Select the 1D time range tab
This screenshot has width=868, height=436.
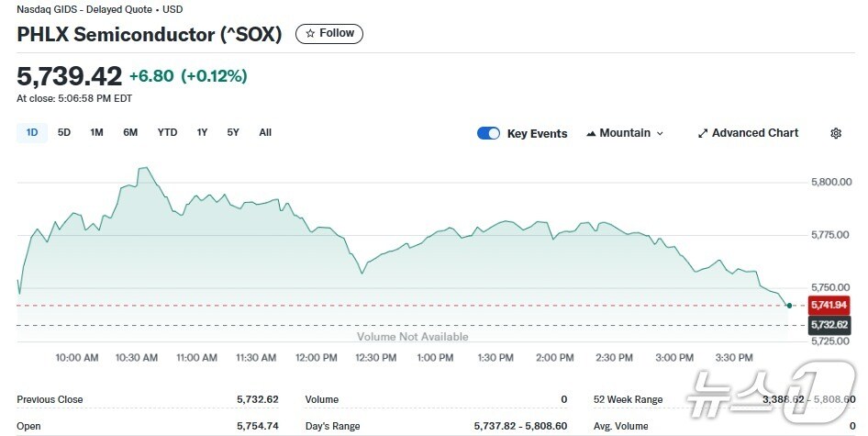pos(32,132)
